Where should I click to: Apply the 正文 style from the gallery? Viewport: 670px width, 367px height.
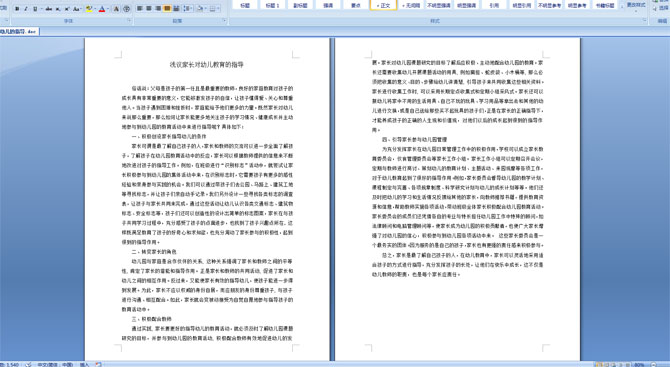pyautogui.click(x=383, y=5)
